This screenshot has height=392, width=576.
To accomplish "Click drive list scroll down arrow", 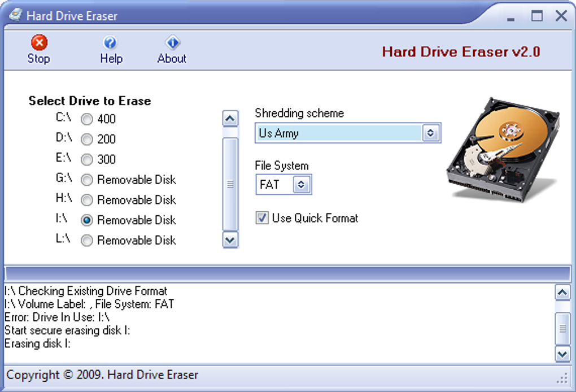I will pos(230,240).
